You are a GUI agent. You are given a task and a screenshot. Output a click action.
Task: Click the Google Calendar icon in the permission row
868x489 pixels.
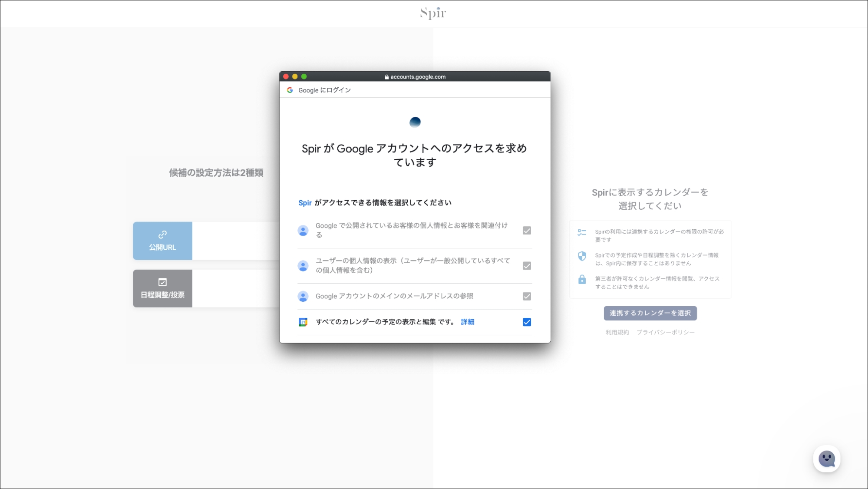303,322
